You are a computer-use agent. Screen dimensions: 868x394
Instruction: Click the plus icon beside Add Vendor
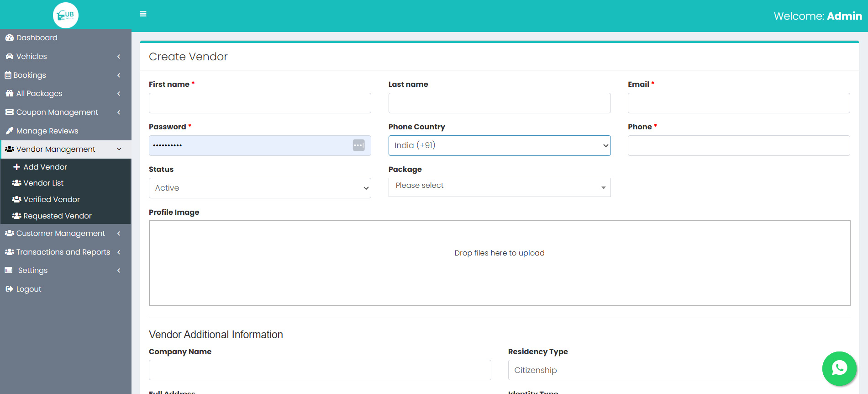tap(17, 167)
